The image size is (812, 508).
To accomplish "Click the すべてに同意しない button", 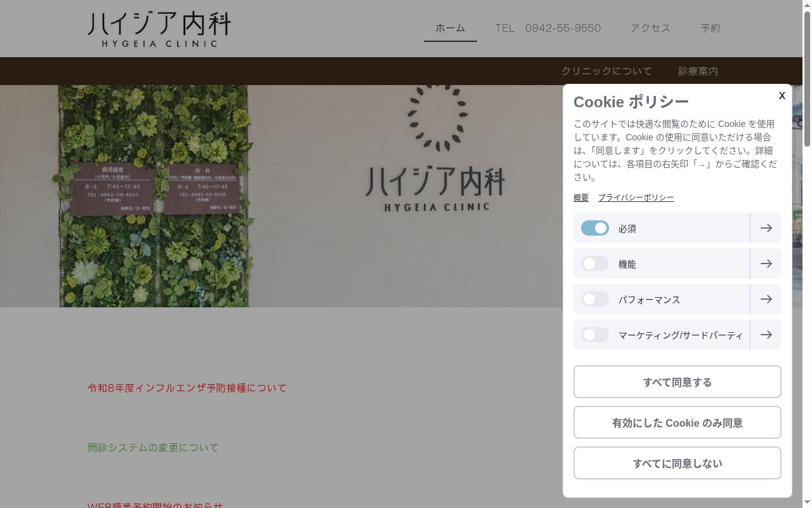I will pyautogui.click(x=678, y=463).
